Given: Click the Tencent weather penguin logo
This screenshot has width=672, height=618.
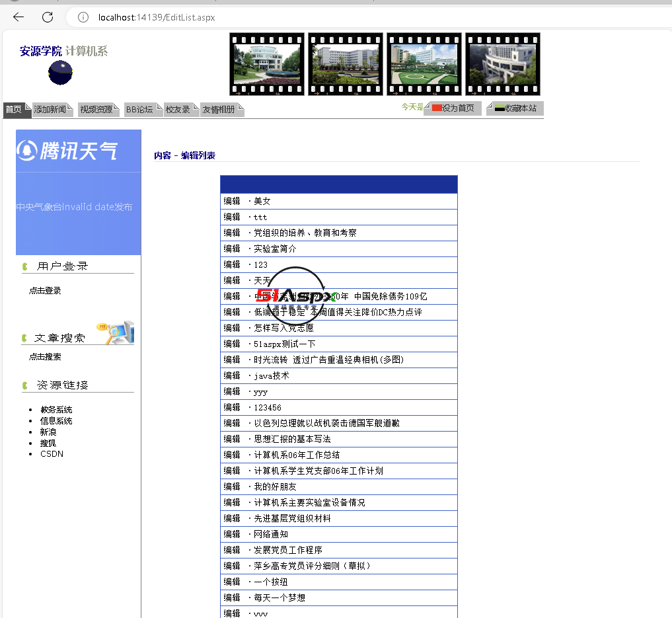Looking at the screenshot, I should (x=26, y=151).
